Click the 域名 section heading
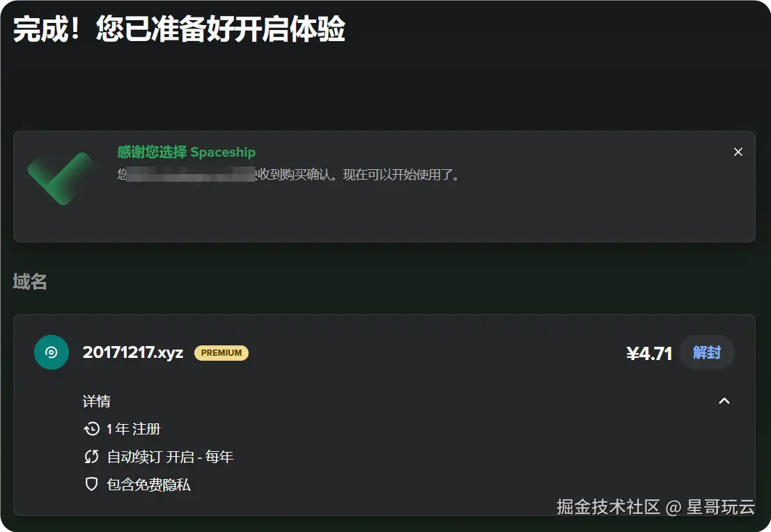 click(x=30, y=281)
